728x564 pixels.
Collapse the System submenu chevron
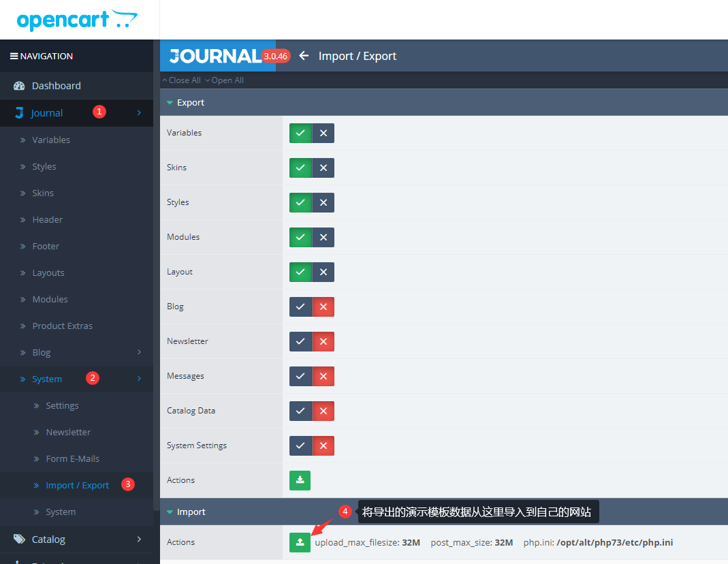click(x=139, y=379)
